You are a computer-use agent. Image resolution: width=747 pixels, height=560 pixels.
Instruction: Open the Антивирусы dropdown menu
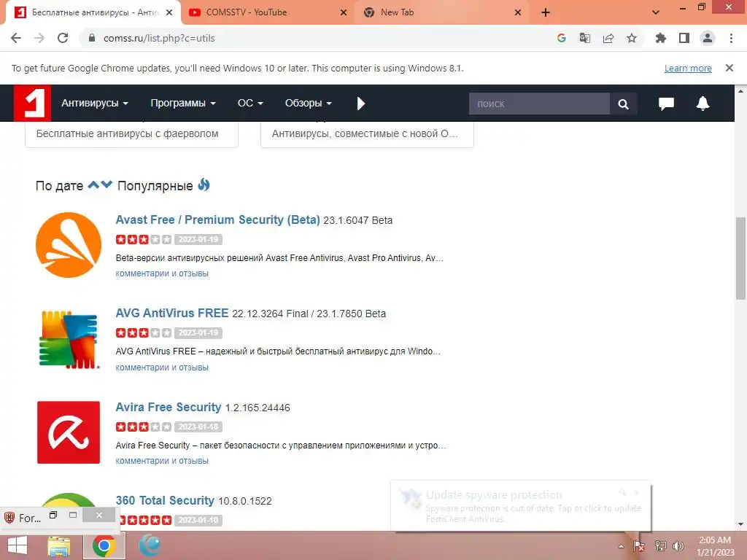(94, 104)
